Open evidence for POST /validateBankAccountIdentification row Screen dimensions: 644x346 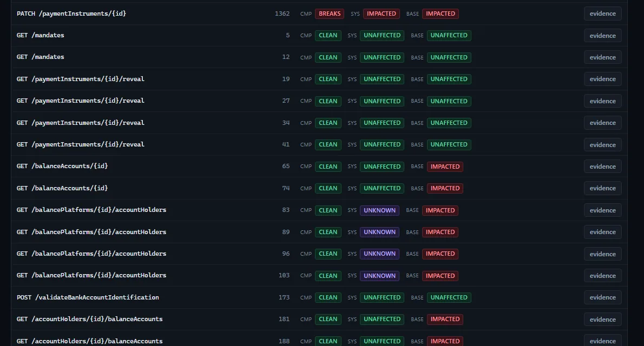tap(602, 297)
